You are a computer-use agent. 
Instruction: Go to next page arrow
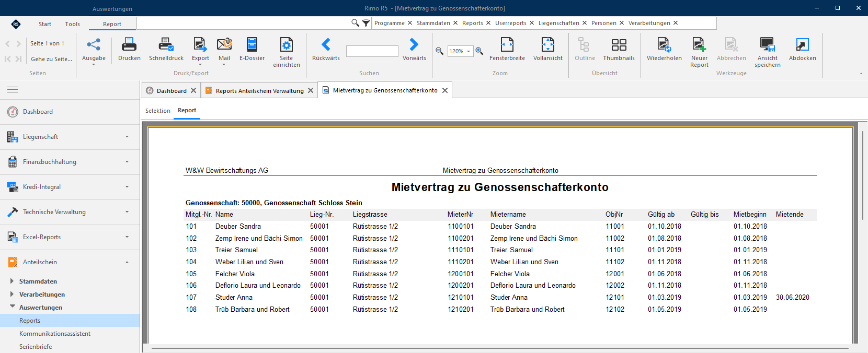tap(19, 44)
